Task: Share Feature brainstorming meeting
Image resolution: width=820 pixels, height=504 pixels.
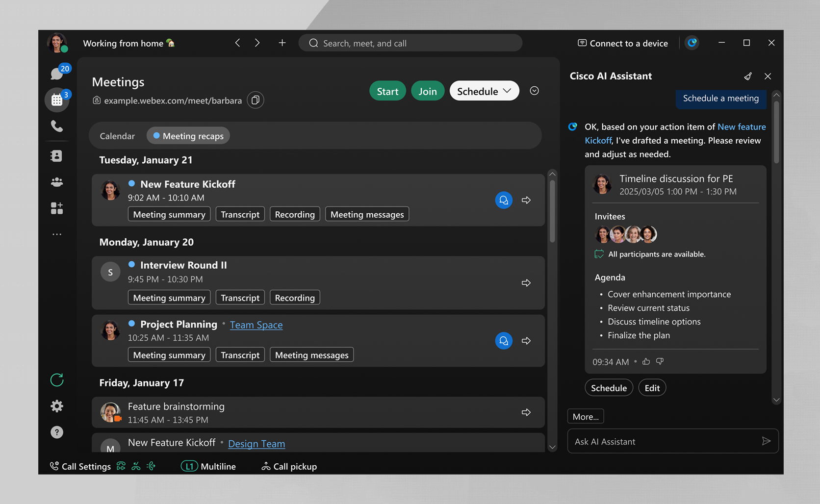Action: pyautogui.click(x=526, y=412)
